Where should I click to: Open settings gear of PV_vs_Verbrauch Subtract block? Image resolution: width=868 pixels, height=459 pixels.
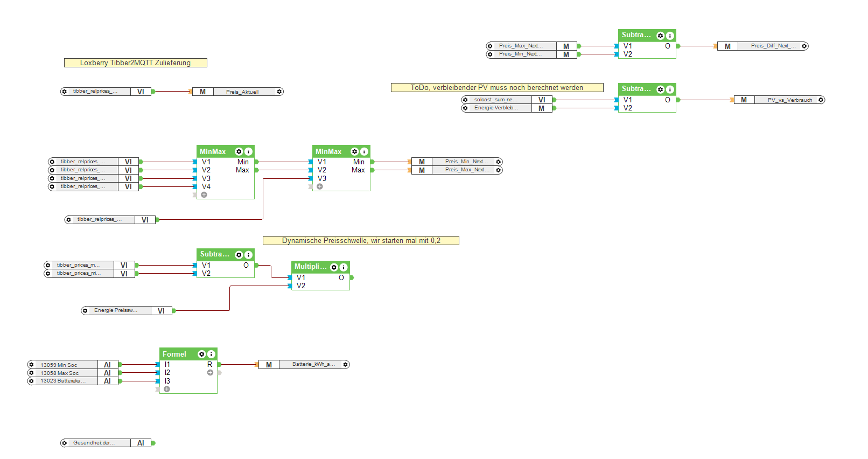tap(661, 89)
